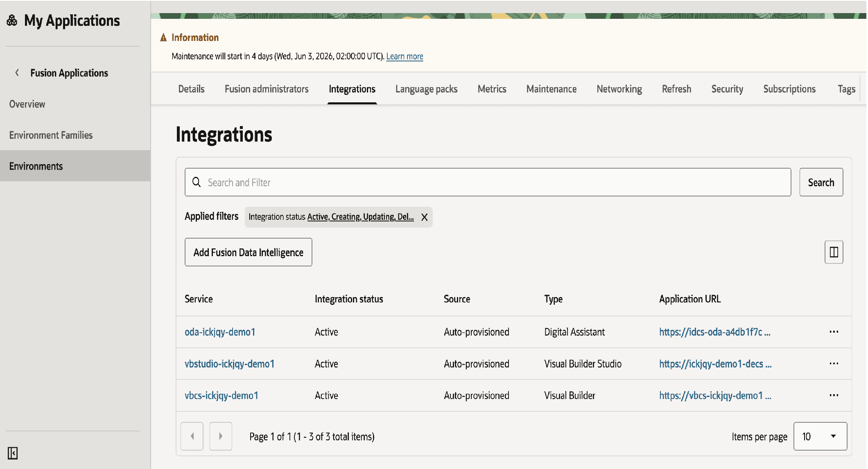Click the Digital Assistant type cell
This screenshot has width=868, height=469.
click(574, 332)
